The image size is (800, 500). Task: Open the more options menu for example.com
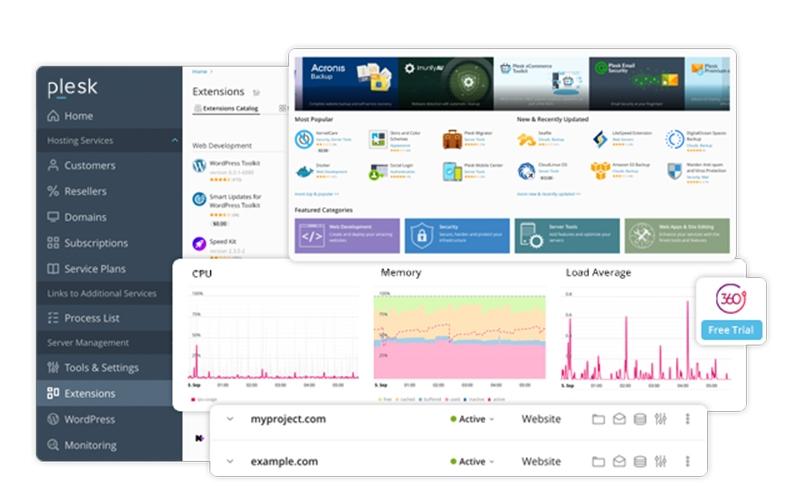click(688, 461)
